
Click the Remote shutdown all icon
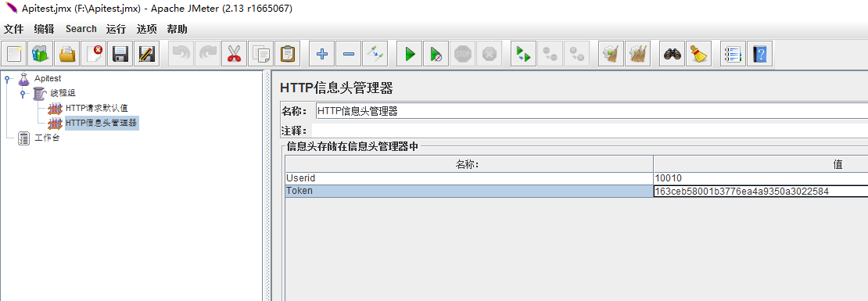click(577, 54)
